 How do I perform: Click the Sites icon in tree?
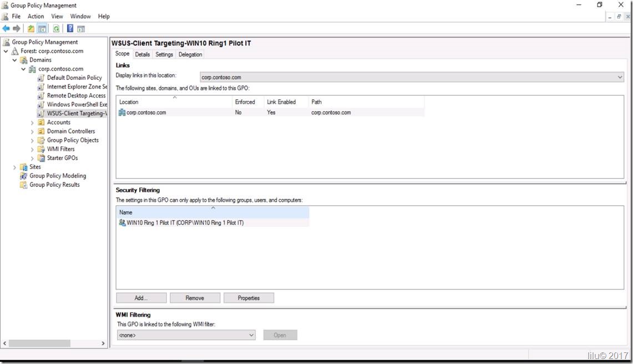tap(24, 167)
